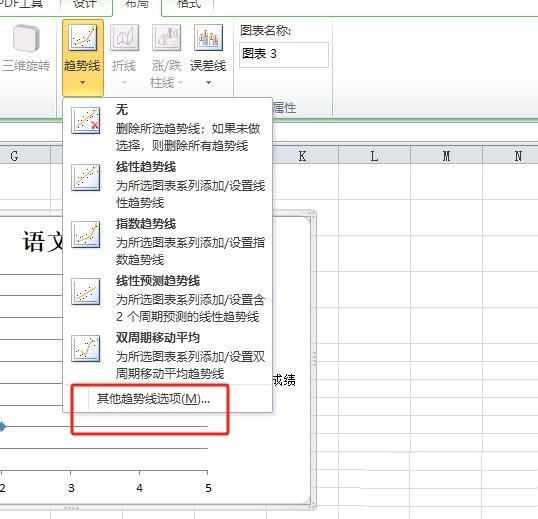
Task: Choose the 线性趋势线 menu title
Action: pos(146,167)
